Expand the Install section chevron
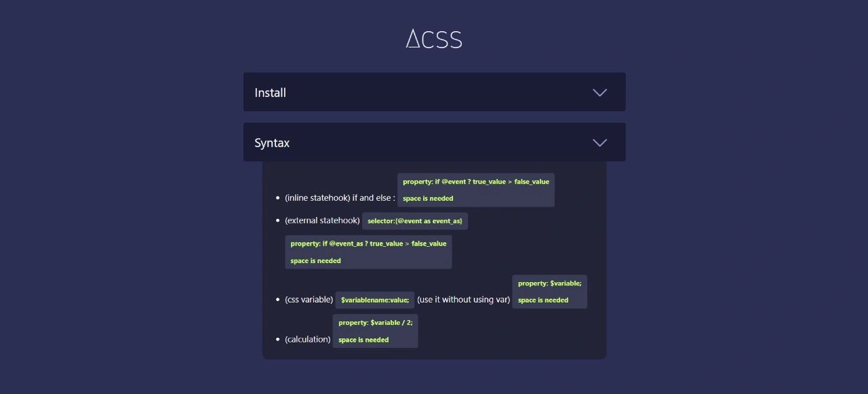This screenshot has width=868, height=394. 599,93
